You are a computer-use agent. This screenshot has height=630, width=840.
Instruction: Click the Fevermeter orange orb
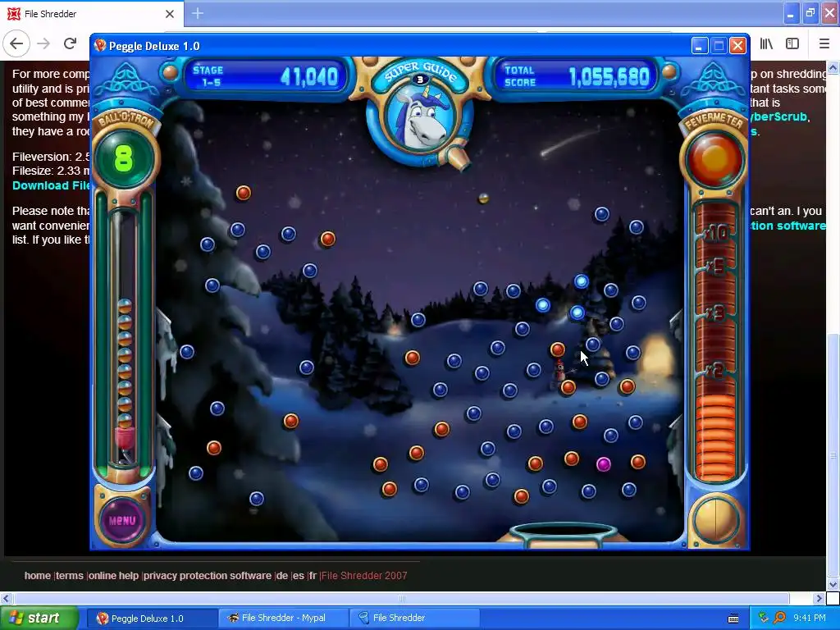point(715,159)
